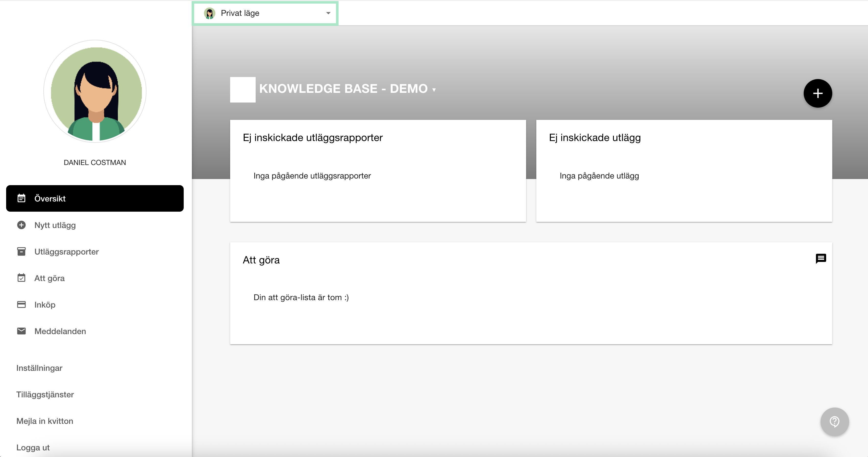Image resolution: width=868 pixels, height=457 pixels.
Task: Click the envelope icon beside Meddelanden
Action: (x=21, y=331)
